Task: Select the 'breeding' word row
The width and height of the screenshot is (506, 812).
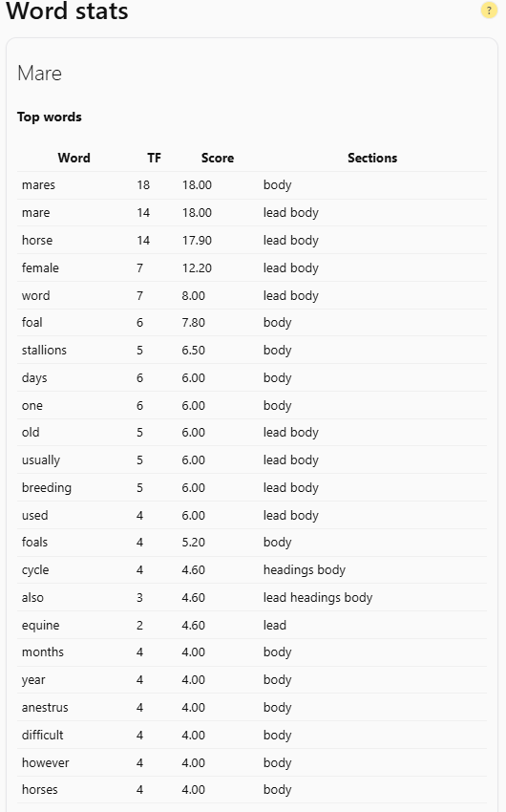Action: click(252, 487)
